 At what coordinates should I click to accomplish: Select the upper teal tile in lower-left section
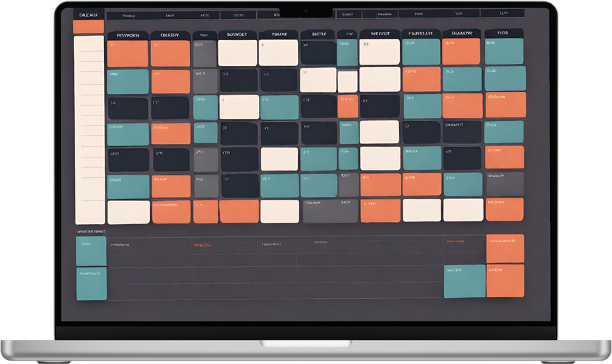pyautogui.click(x=91, y=251)
